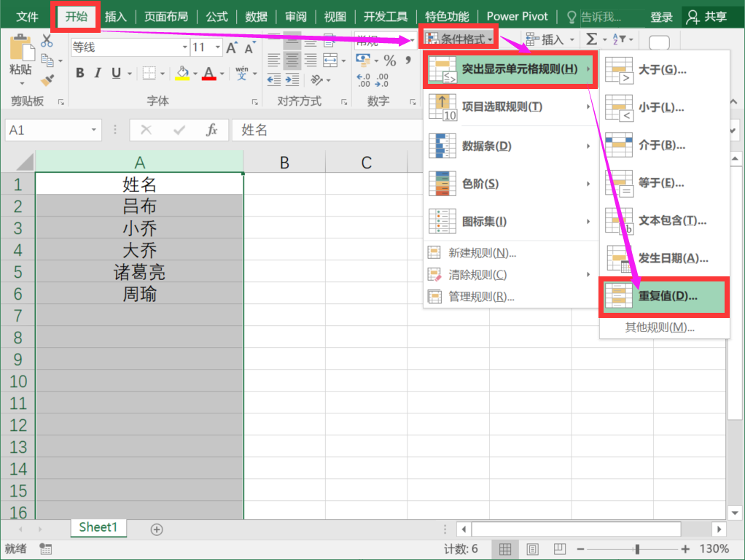
Task: Open the 插入 ribbon tab
Action: point(115,17)
